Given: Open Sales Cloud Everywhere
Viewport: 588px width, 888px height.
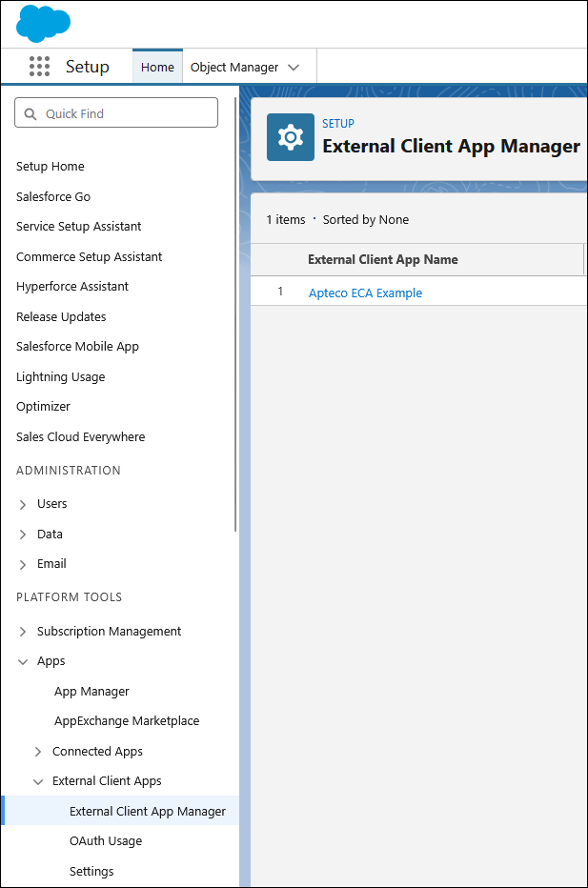Looking at the screenshot, I should 80,436.
